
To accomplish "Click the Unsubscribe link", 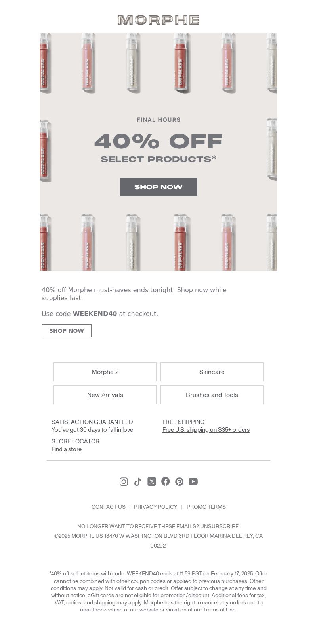I will click(219, 526).
